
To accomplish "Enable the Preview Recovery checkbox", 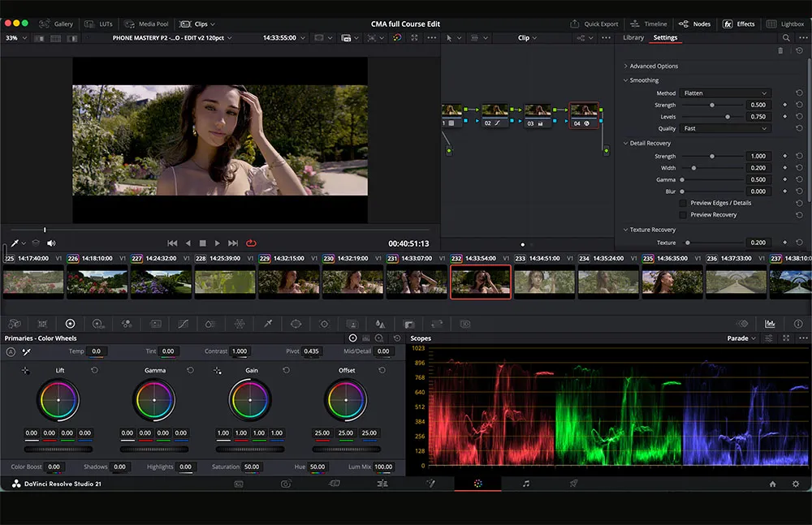I will (683, 215).
